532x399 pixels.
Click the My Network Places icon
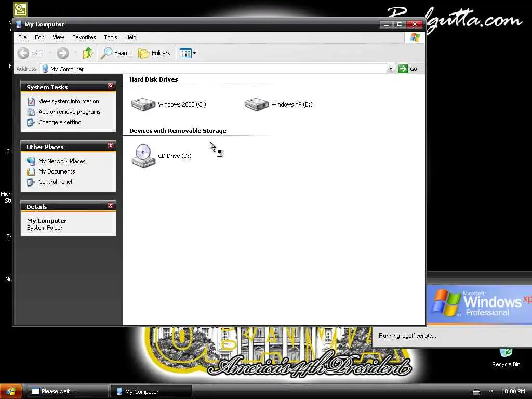tap(31, 161)
